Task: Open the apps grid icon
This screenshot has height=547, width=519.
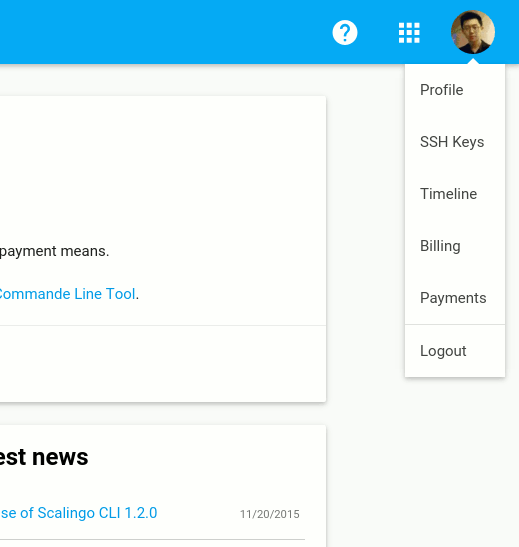Action: [409, 33]
